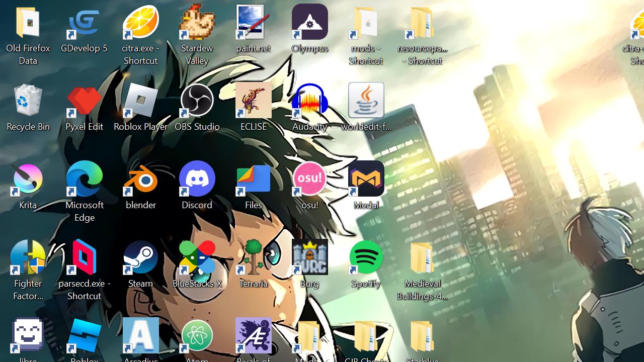Select the osu! pink icon
This screenshot has width=644, height=362.
[310, 179]
